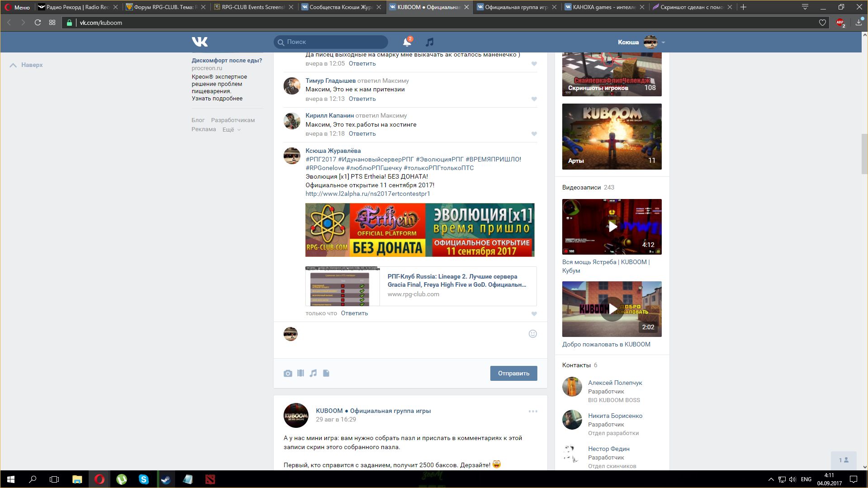The height and width of the screenshot is (488, 868).
Task: Attach audio via the music note icon
Action: [x=313, y=373]
